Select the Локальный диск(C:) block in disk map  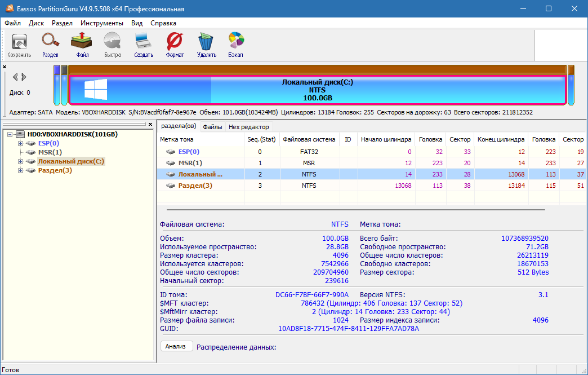click(x=317, y=90)
